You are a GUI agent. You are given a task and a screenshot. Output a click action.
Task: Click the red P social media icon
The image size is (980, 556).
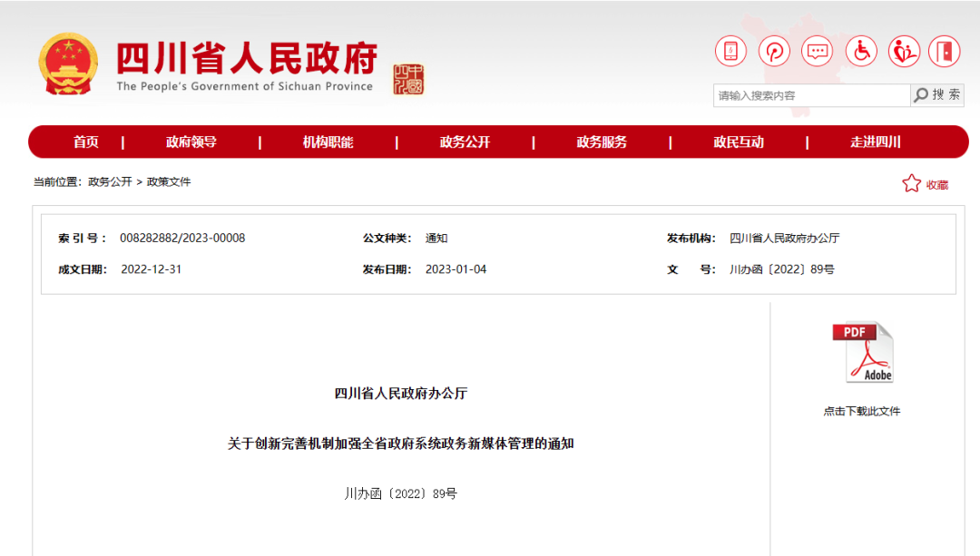click(774, 51)
